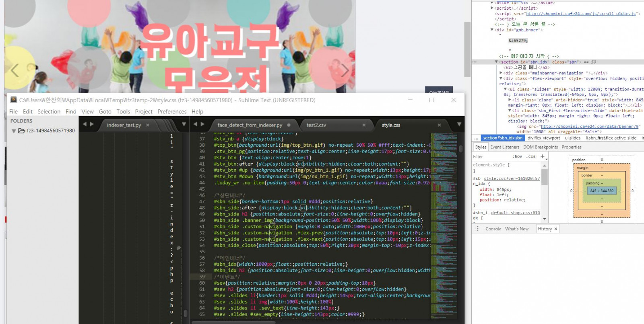
Task: Collapse the ul class="slides" node
Action: pyautogui.click(x=505, y=89)
